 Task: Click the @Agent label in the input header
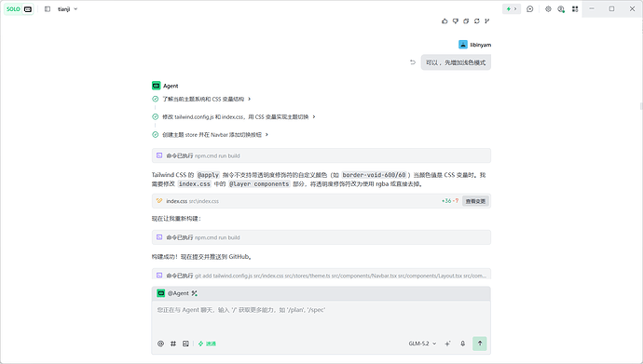click(x=178, y=293)
